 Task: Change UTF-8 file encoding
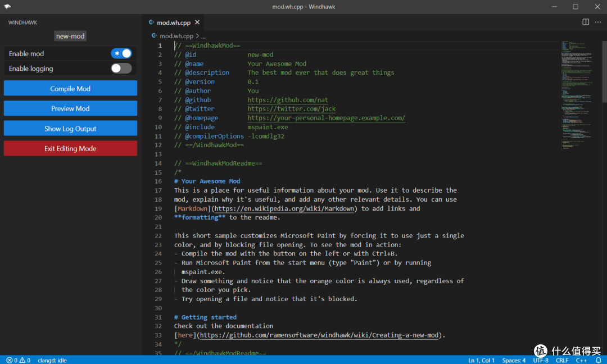point(540,360)
